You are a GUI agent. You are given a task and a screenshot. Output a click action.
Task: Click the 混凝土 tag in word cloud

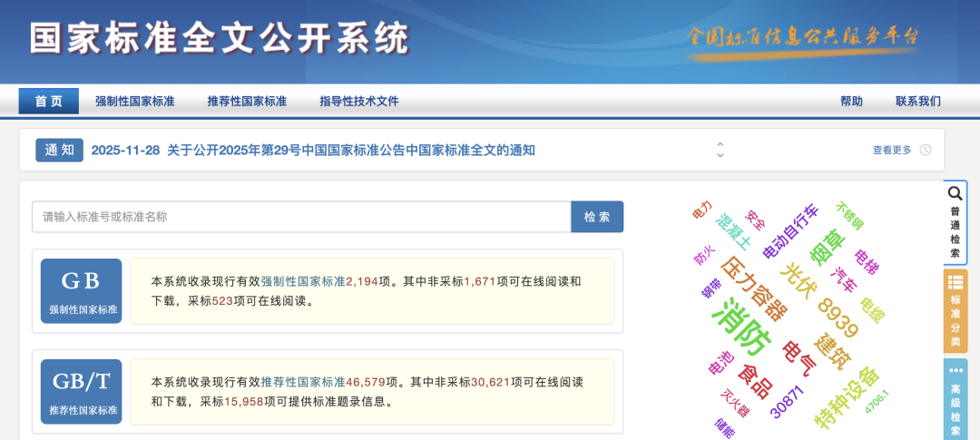coord(733,231)
